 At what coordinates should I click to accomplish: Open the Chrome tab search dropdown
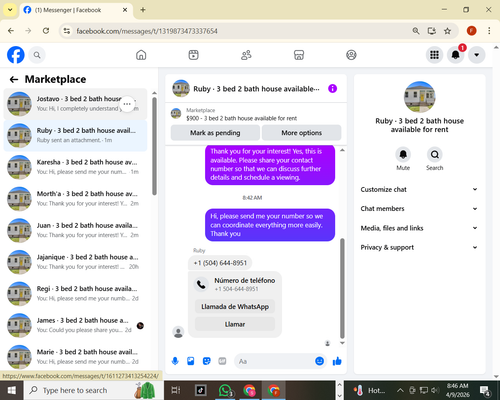click(10, 10)
